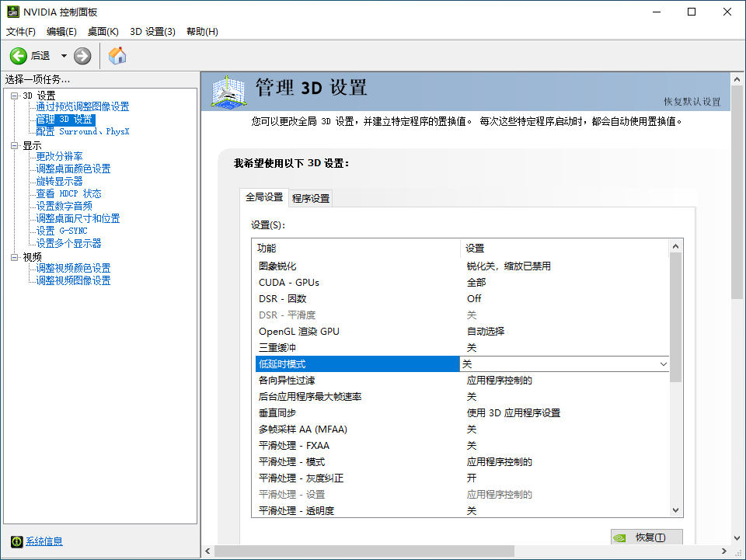Image resolution: width=746 pixels, height=560 pixels.
Task: Open the NVIDIA home page via house icon
Action: click(117, 55)
